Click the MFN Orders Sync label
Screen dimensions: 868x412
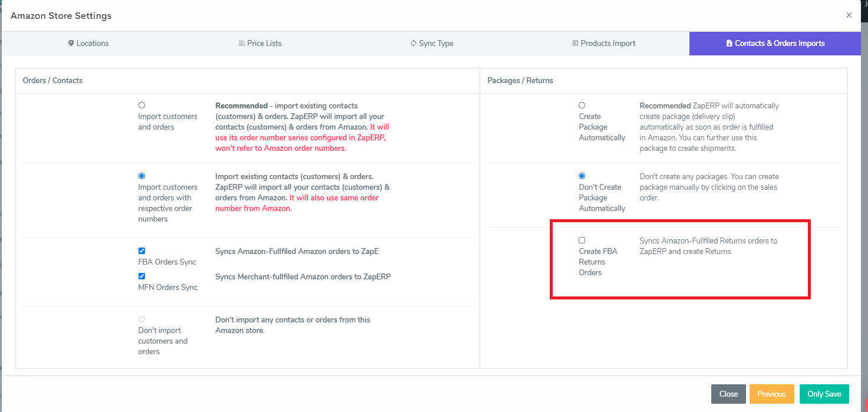point(168,287)
